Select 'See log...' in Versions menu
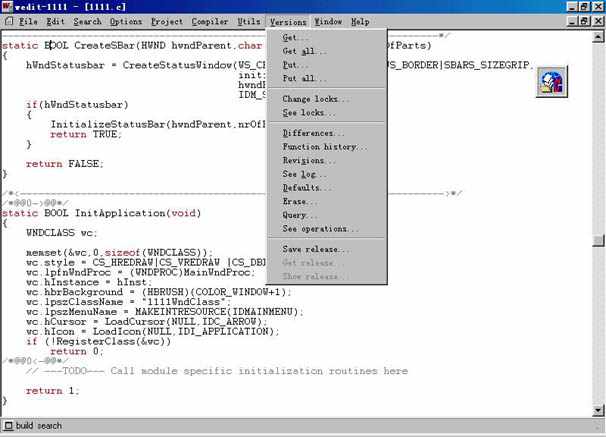This screenshot has width=606, height=437. [305, 174]
